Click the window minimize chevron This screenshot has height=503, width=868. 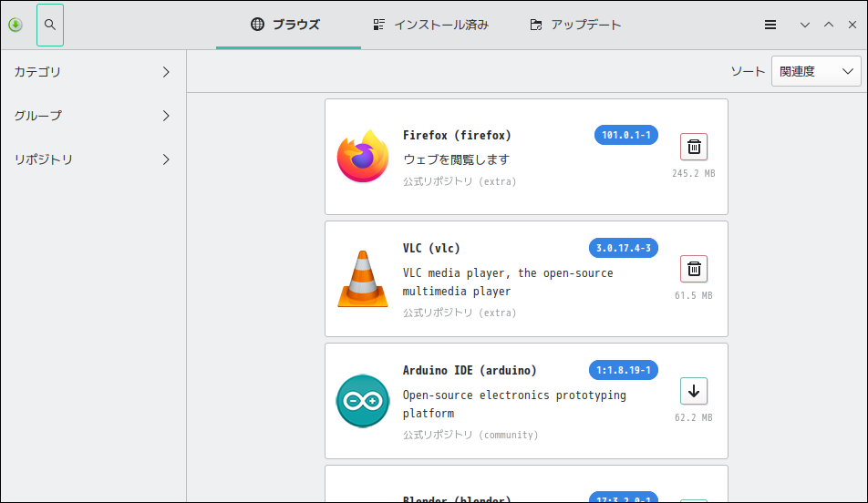(x=805, y=25)
